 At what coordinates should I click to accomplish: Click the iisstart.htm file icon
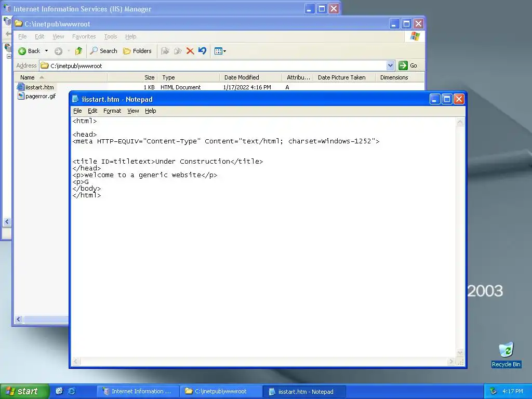21,87
